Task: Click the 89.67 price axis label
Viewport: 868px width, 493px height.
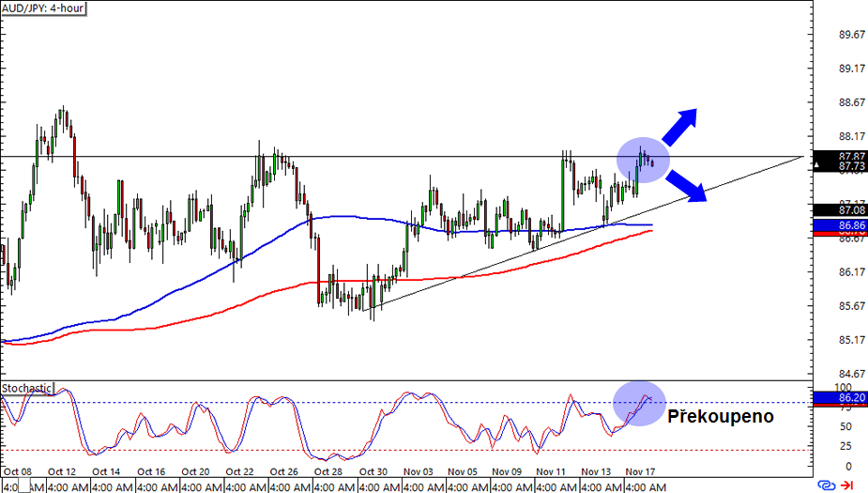Action: (x=851, y=35)
